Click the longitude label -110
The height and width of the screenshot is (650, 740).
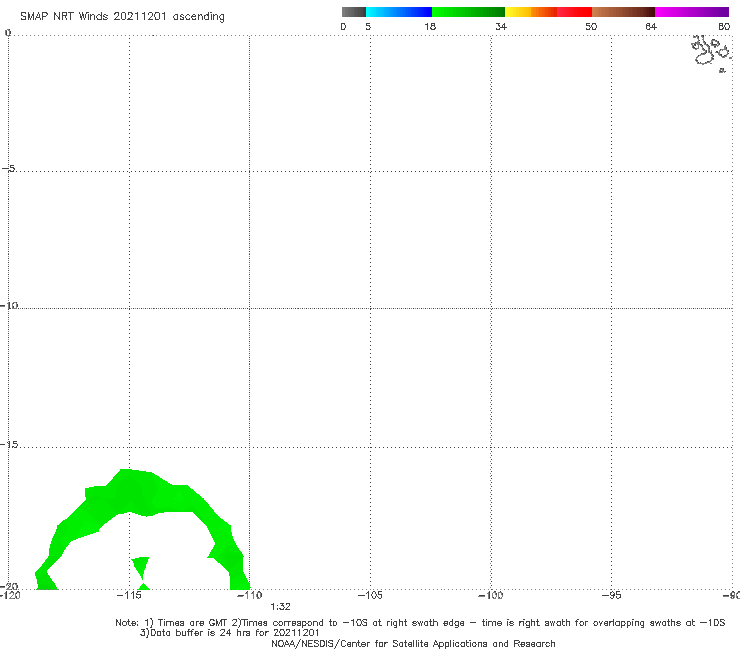(x=250, y=595)
